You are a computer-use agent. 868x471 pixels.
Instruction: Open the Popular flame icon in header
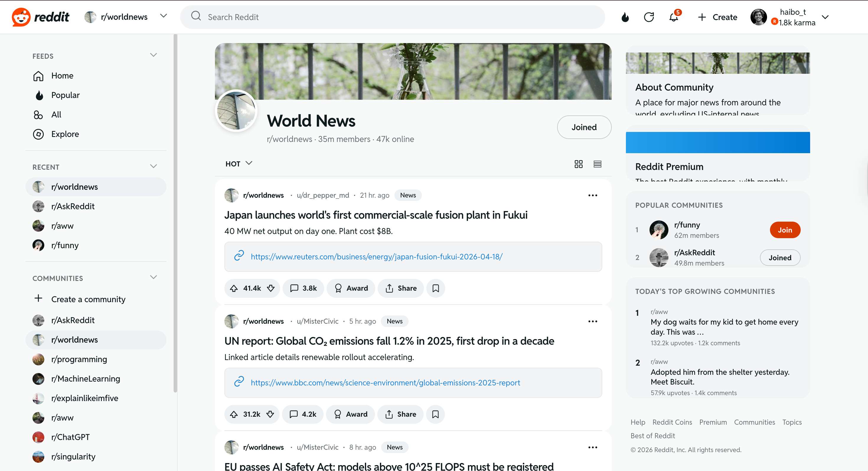[625, 17]
